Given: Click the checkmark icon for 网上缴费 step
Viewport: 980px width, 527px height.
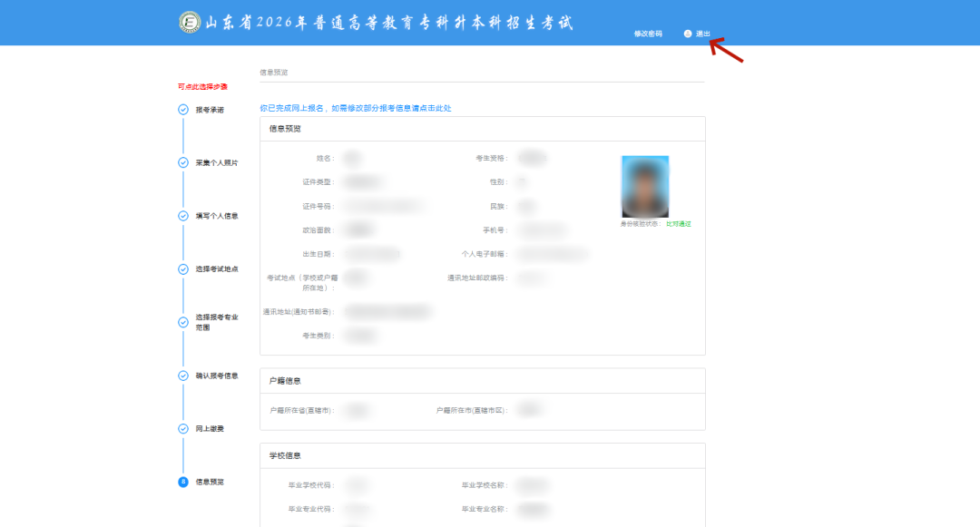Looking at the screenshot, I should tap(183, 428).
